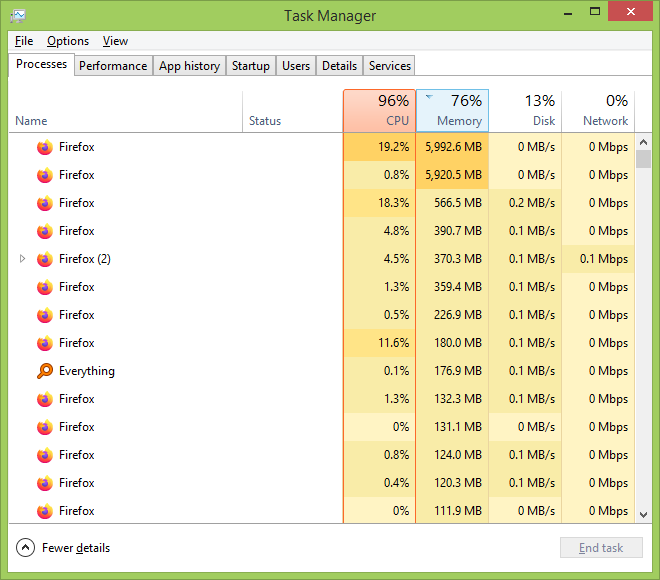Sort processes by CPU column header
The height and width of the screenshot is (580, 660).
[x=380, y=111]
